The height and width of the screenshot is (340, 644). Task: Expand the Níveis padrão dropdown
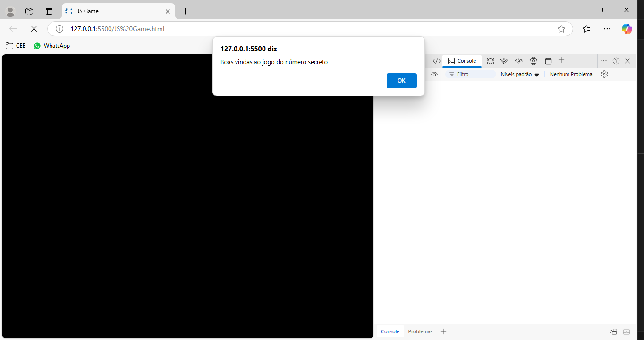(520, 74)
